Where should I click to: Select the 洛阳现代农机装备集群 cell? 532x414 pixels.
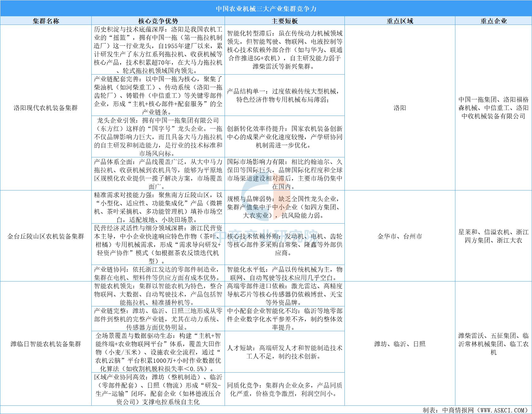click(x=46, y=108)
